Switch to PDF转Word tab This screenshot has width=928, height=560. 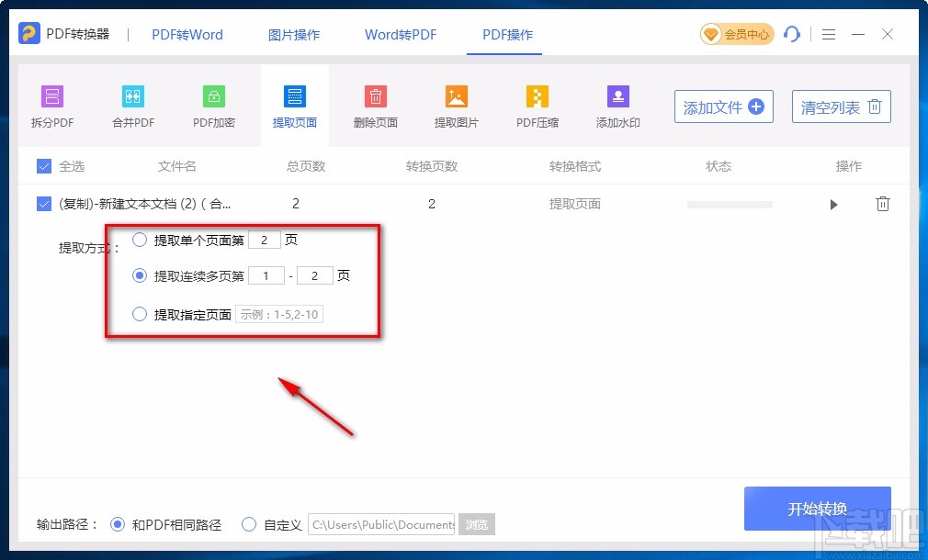[187, 34]
